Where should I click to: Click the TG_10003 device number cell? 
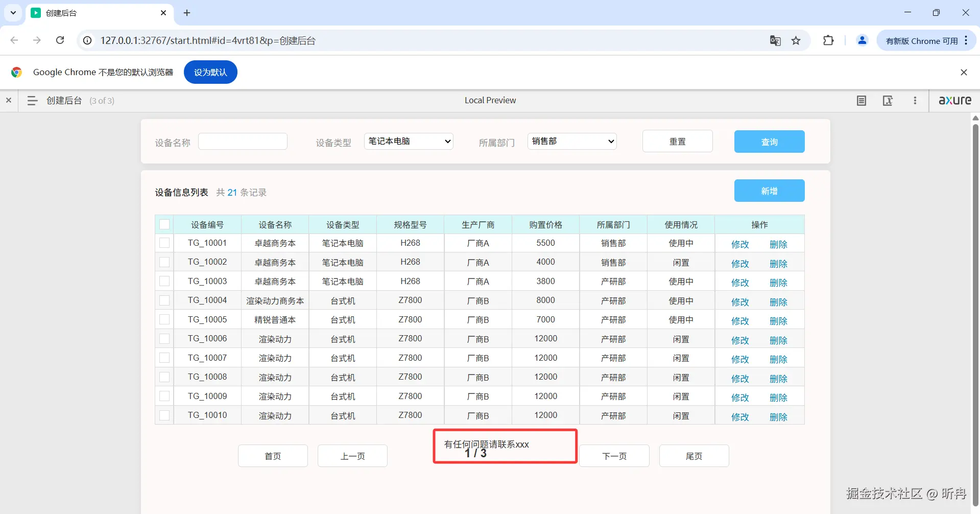click(x=207, y=281)
